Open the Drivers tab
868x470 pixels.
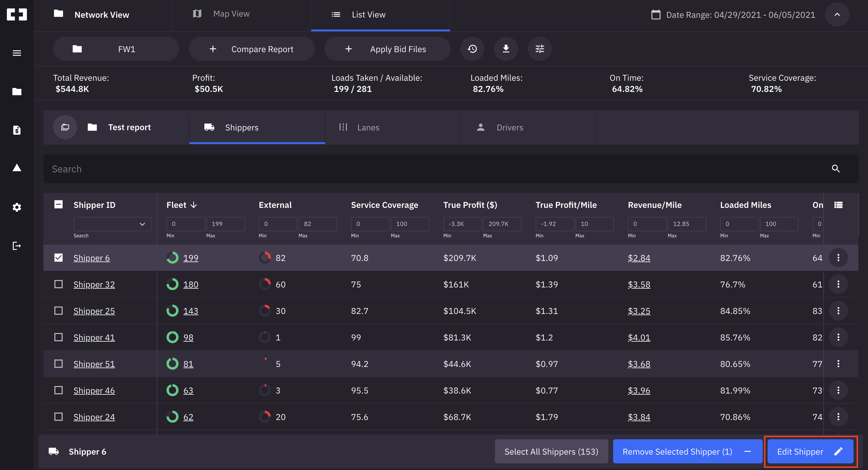click(x=509, y=127)
